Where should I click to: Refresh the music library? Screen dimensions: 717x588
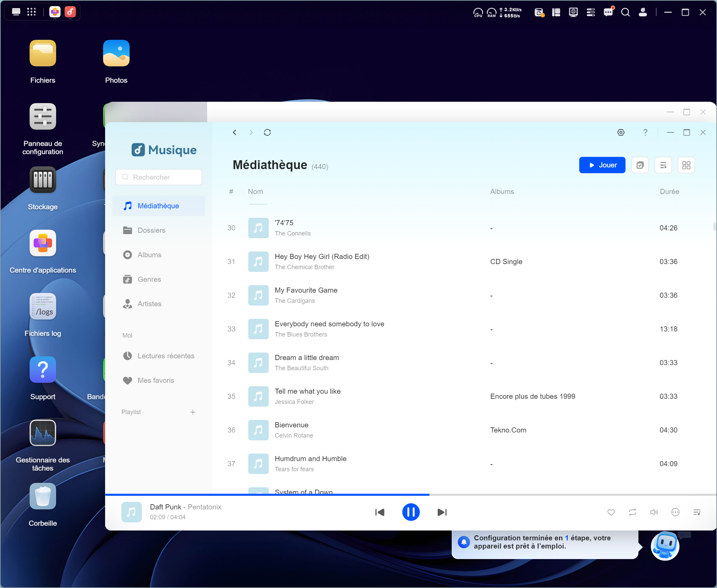(267, 132)
